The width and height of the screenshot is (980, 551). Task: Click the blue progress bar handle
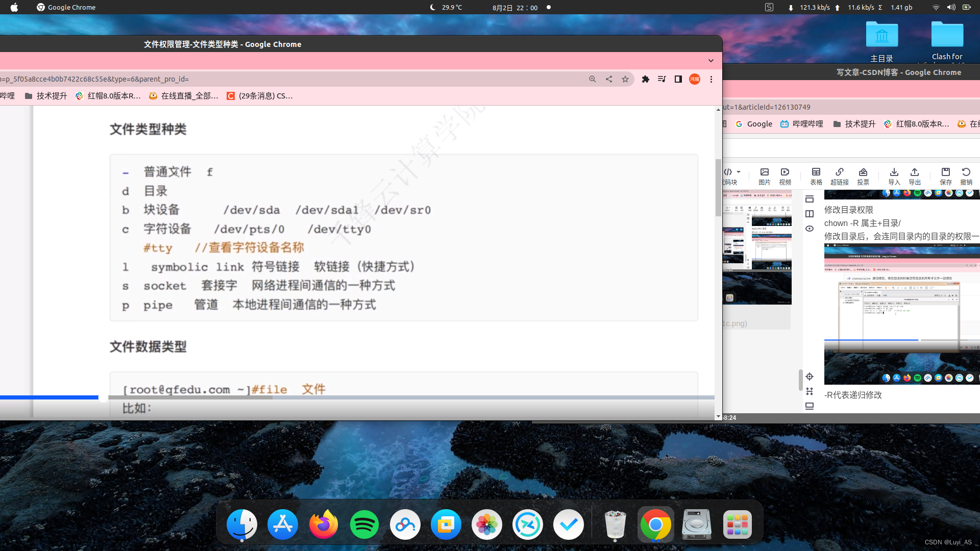tap(103, 397)
